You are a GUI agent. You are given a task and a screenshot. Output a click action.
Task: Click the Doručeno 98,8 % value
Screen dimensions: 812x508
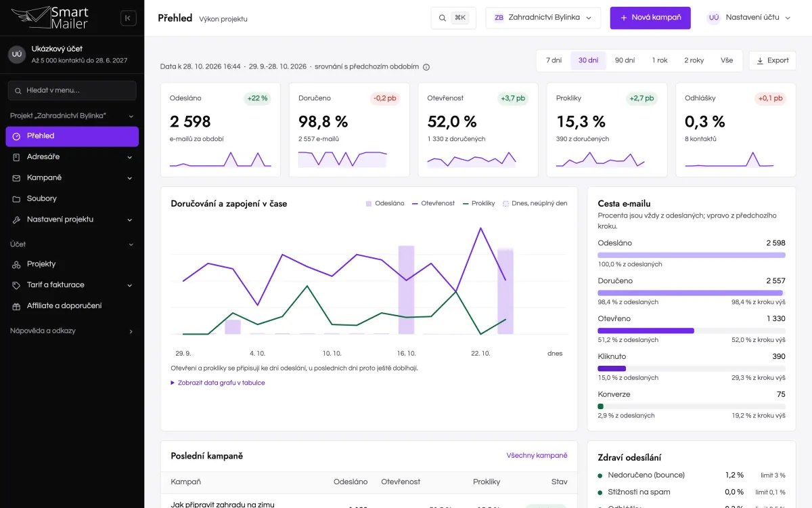coord(323,122)
